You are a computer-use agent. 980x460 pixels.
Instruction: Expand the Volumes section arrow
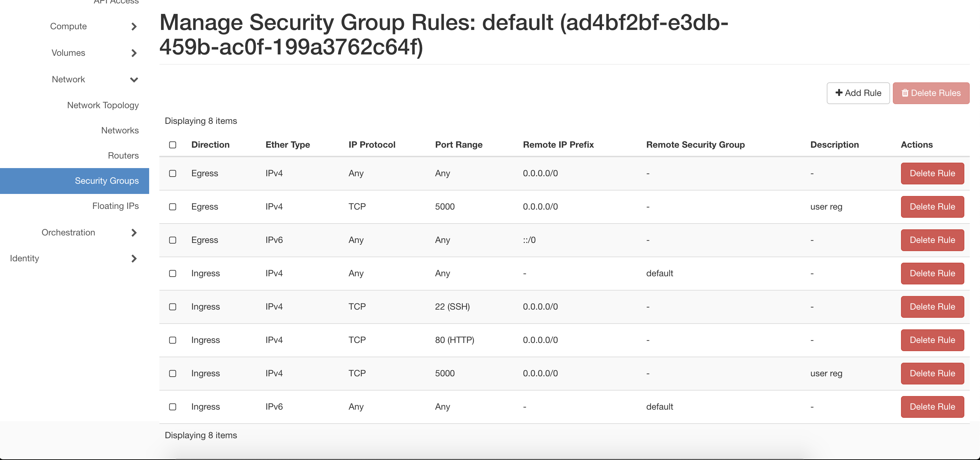coord(133,53)
